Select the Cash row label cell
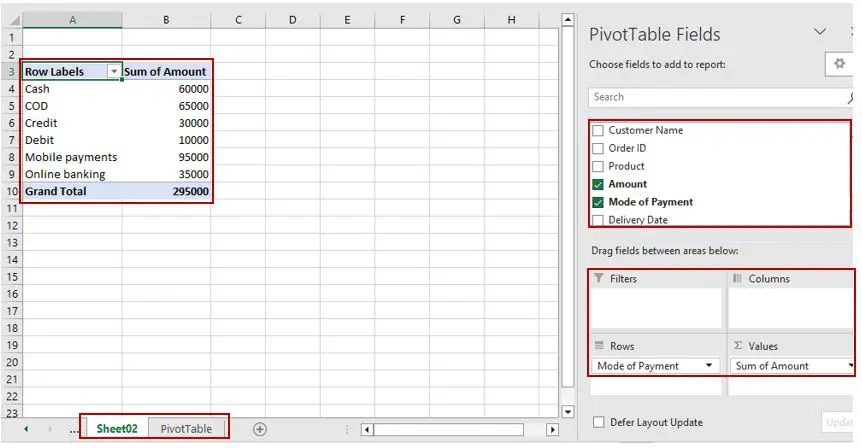The width and height of the screenshot is (862, 448). pos(72,89)
